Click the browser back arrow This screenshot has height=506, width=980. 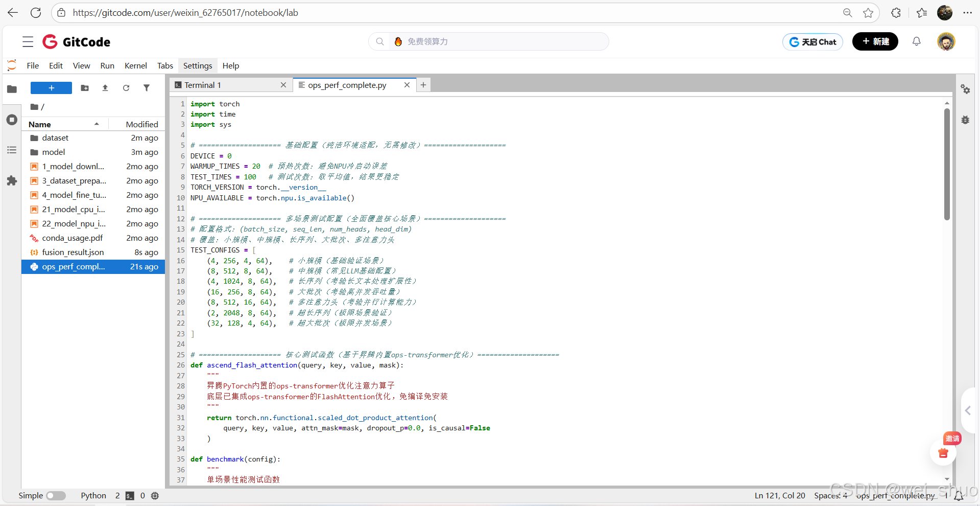13,13
